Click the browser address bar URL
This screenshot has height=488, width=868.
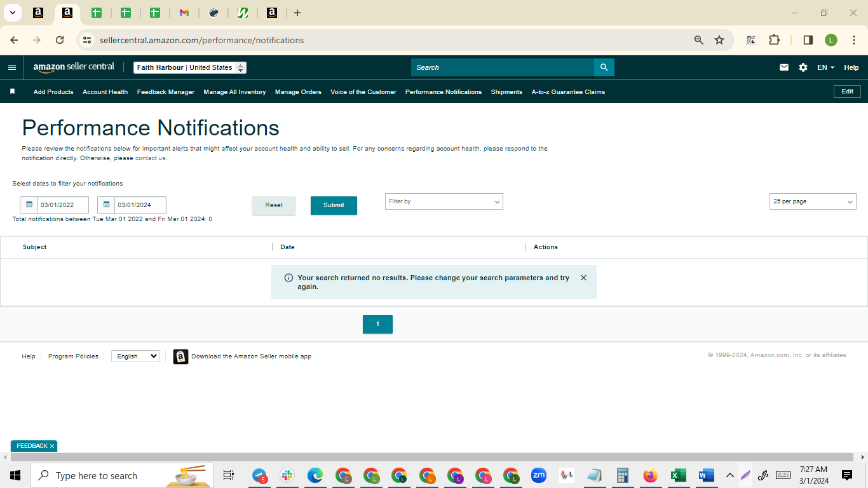pos(202,40)
